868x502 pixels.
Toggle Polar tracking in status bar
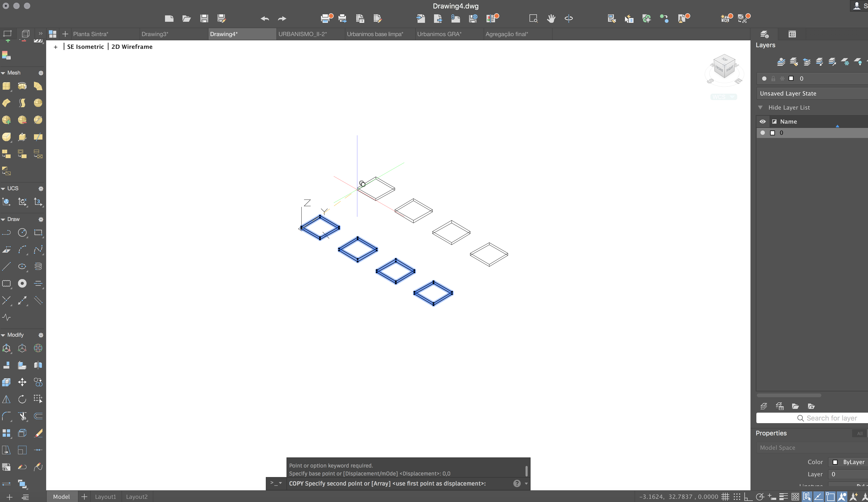coord(760,496)
